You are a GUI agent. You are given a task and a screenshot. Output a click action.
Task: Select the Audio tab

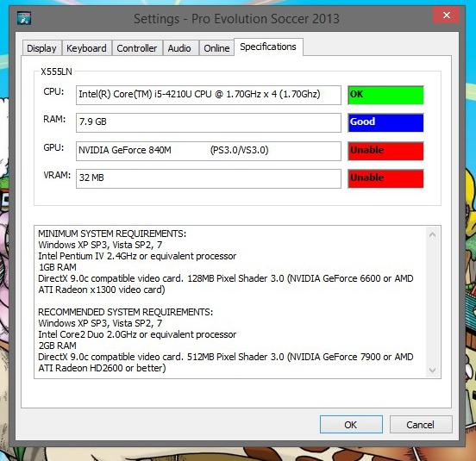pyautogui.click(x=179, y=48)
